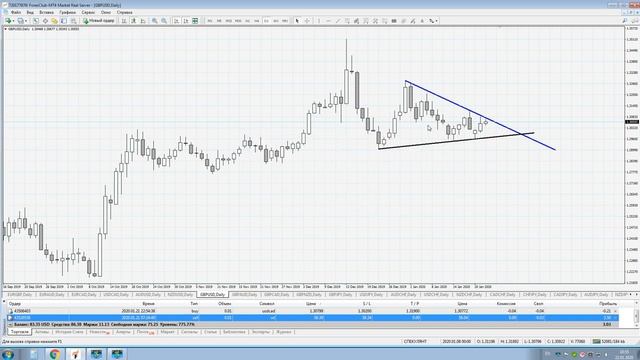Viewport: 640px width, 360px height.
Task: Select the MN timeframe button
Action: tap(285, 21)
